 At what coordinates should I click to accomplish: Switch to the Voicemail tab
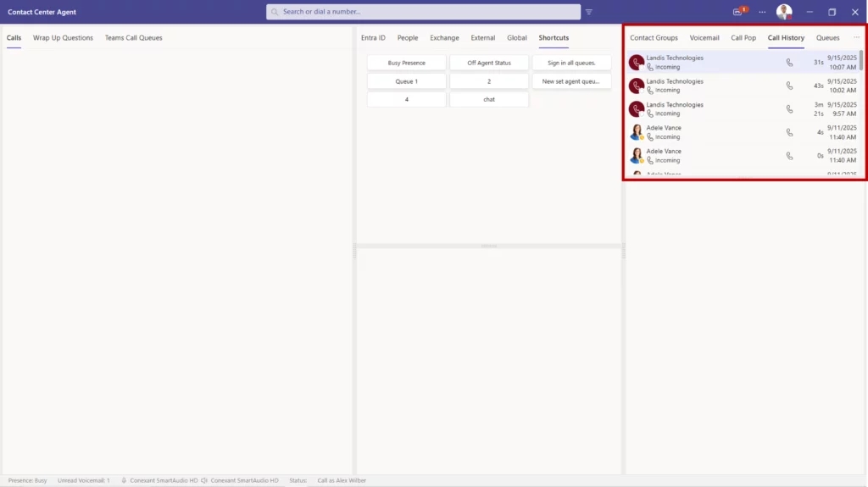(704, 38)
